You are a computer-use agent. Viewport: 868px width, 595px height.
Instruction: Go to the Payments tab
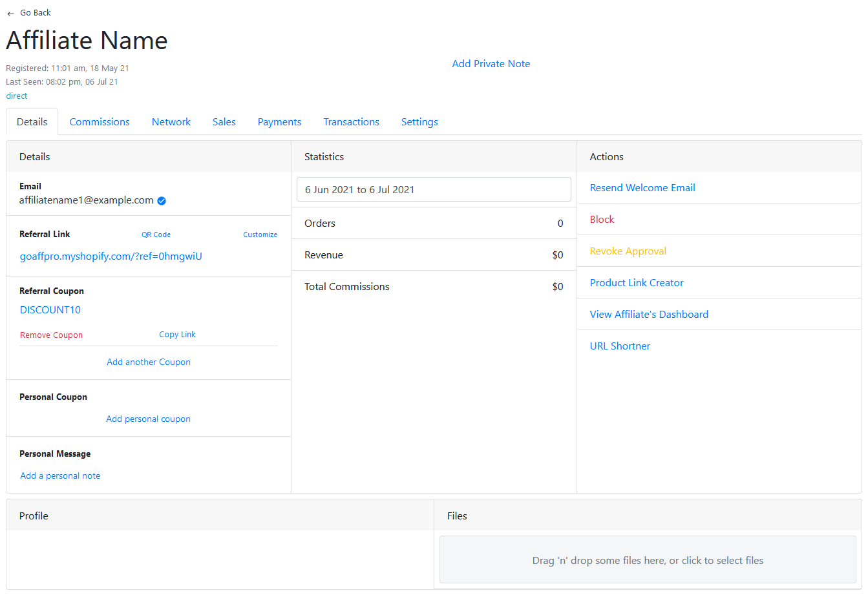[x=279, y=122]
